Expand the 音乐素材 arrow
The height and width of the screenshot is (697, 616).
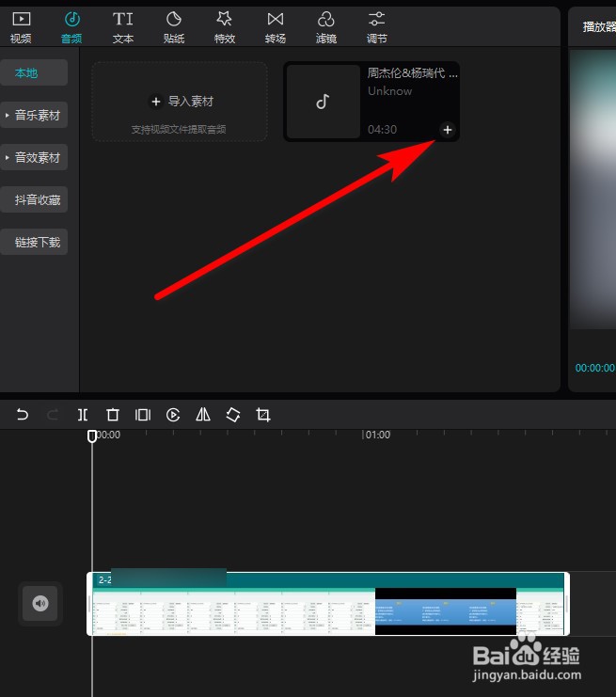coord(8,115)
